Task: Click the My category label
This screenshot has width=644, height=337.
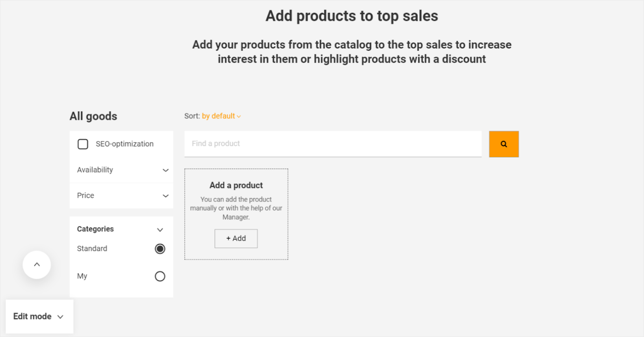Action: tap(82, 276)
